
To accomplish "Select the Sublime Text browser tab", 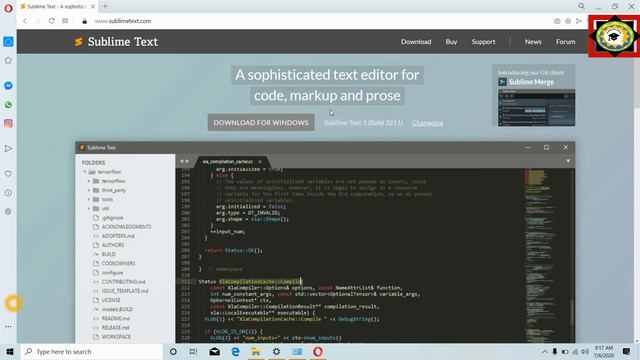I will (x=57, y=7).
